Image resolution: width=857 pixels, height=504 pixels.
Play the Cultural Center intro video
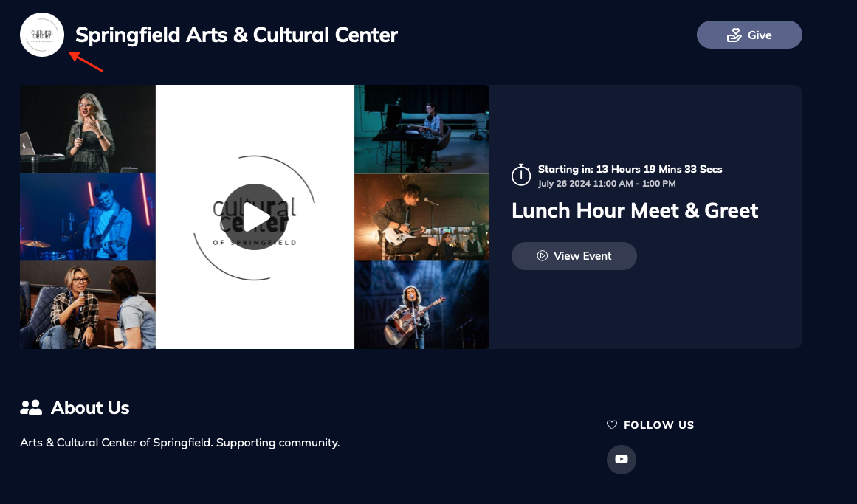point(255,217)
